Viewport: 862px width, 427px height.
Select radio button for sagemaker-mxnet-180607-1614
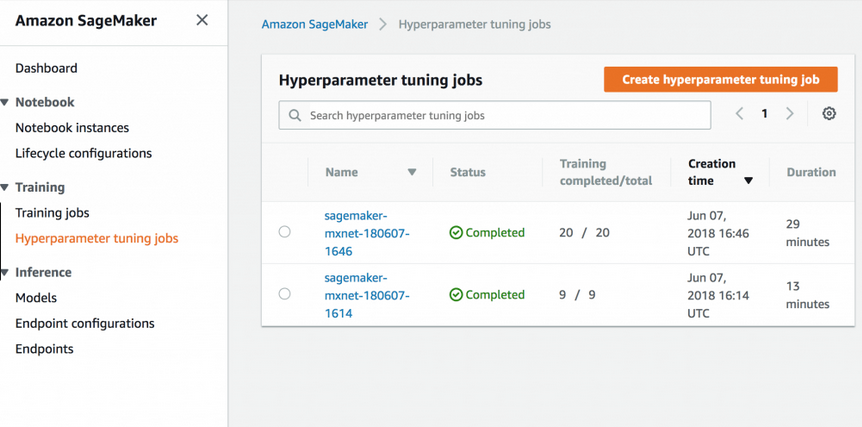[x=285, y=294]
